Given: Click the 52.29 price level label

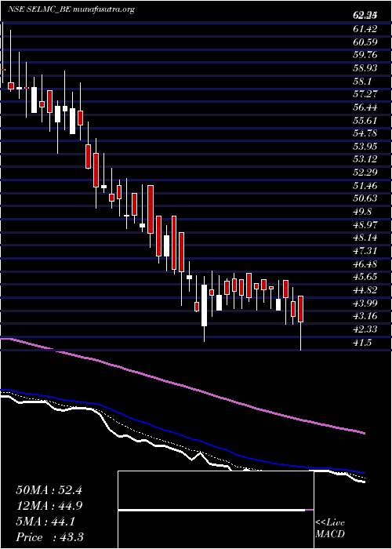Looking at the screenshot, I should 365,173.
